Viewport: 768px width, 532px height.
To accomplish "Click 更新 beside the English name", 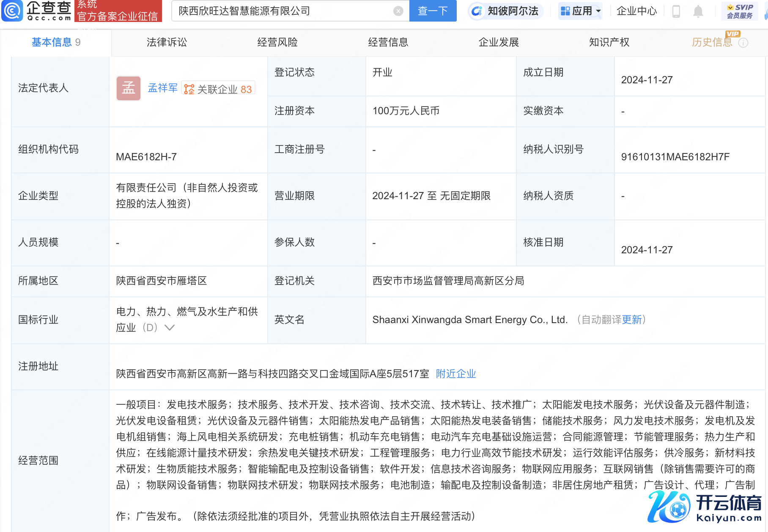I will click(632, 320).
